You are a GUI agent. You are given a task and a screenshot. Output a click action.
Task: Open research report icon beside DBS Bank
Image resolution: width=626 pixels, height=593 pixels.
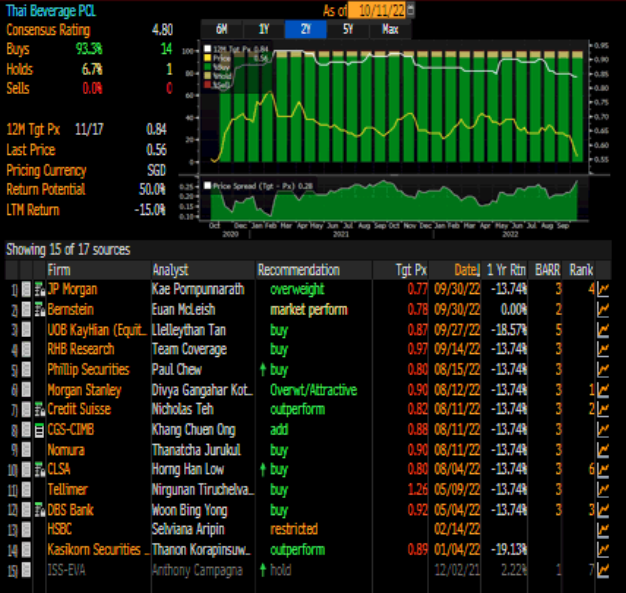(40, 510)
